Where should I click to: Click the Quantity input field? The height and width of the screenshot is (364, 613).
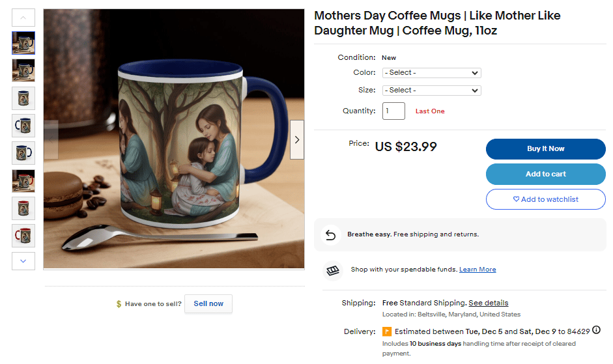click(x=393, y=111)
